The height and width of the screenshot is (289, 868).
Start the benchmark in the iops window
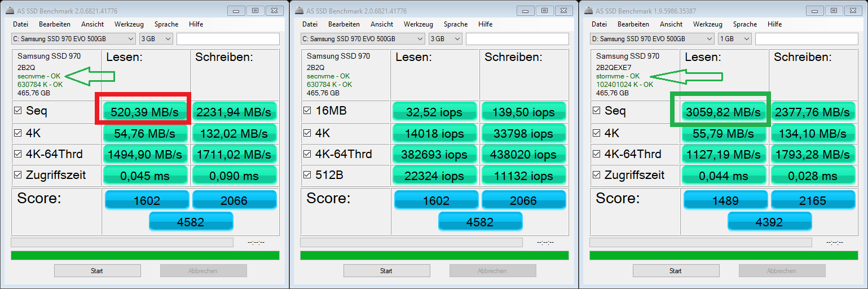pos(386,271)
